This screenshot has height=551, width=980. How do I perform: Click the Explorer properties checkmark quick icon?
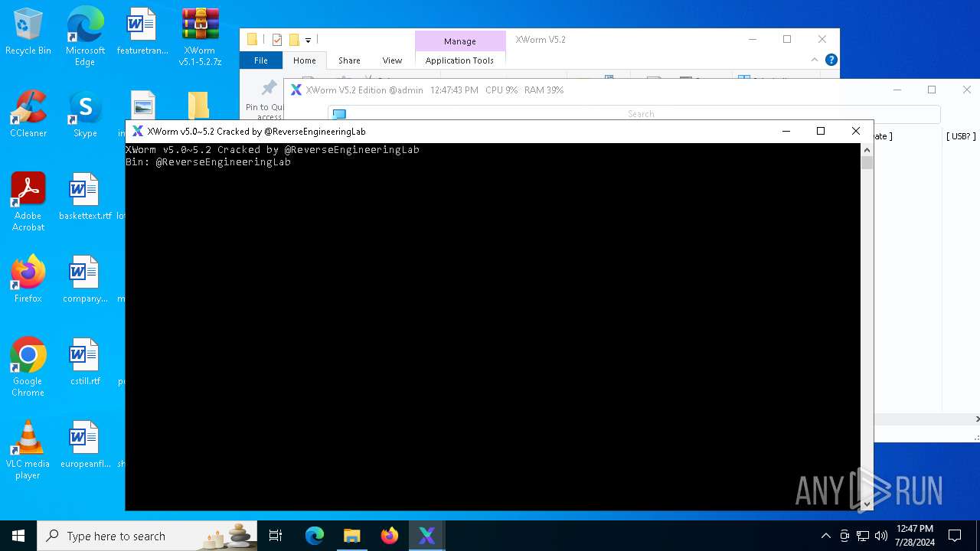tap(277, 40)
